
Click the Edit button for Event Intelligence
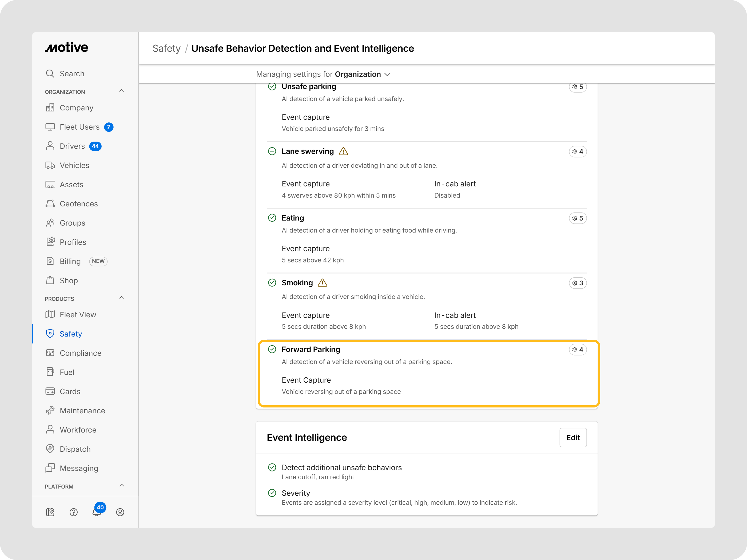click(573, 438)
